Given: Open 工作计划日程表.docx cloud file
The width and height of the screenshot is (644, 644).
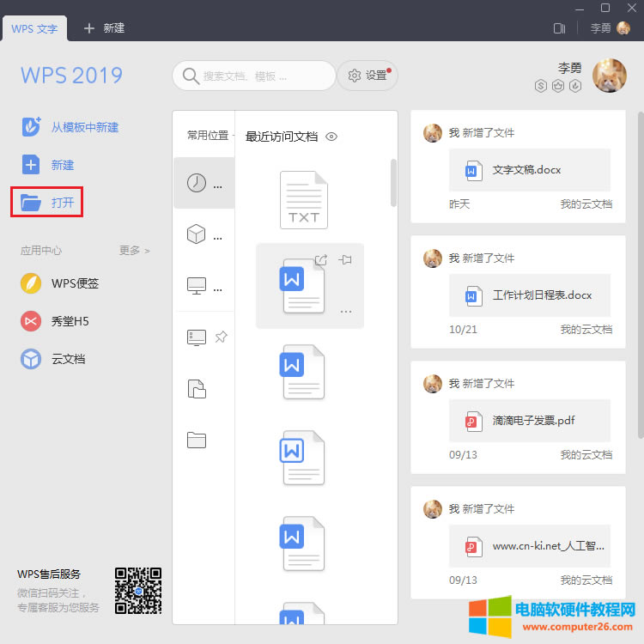Looking at the screenshot, I should tap(530, 295).
